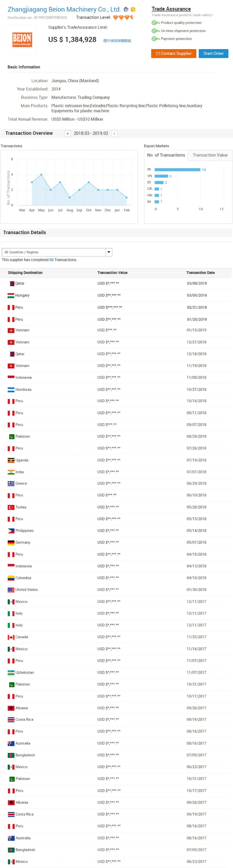Advance to the next transaction period
233x868 pixels.
(x=114, y=133)
